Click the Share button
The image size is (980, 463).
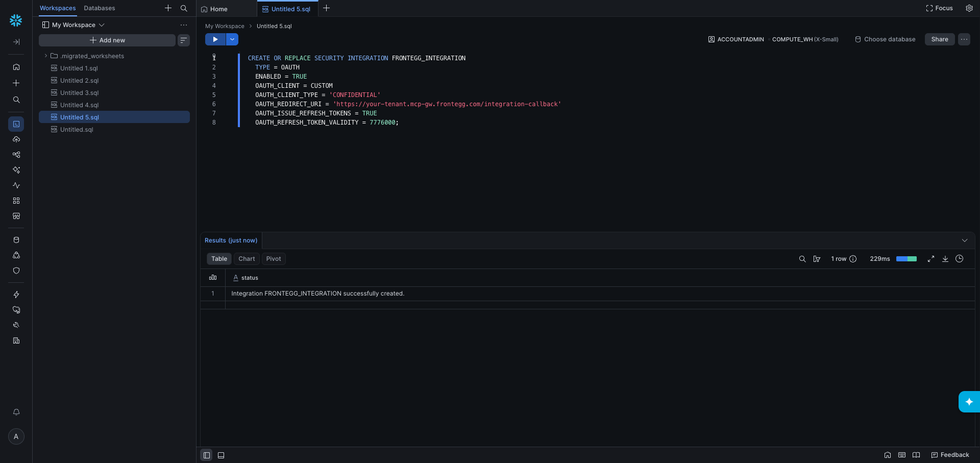pyautogui.click(x=940, y=39)
